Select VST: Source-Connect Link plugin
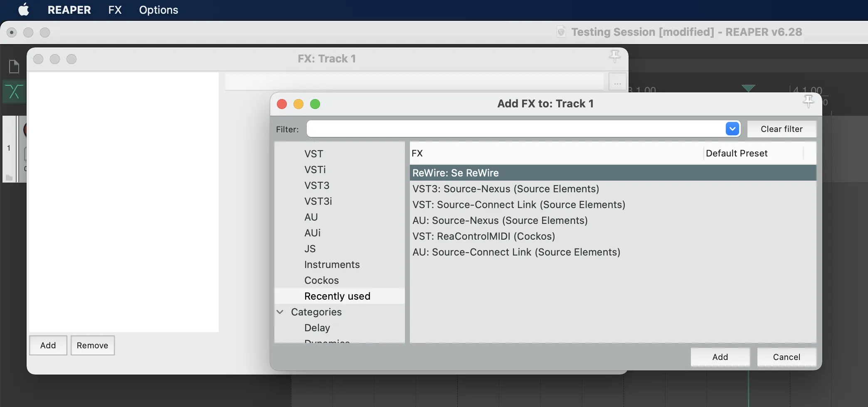Image resolution: width=868 pixels, height=407 pixels. 613,204
